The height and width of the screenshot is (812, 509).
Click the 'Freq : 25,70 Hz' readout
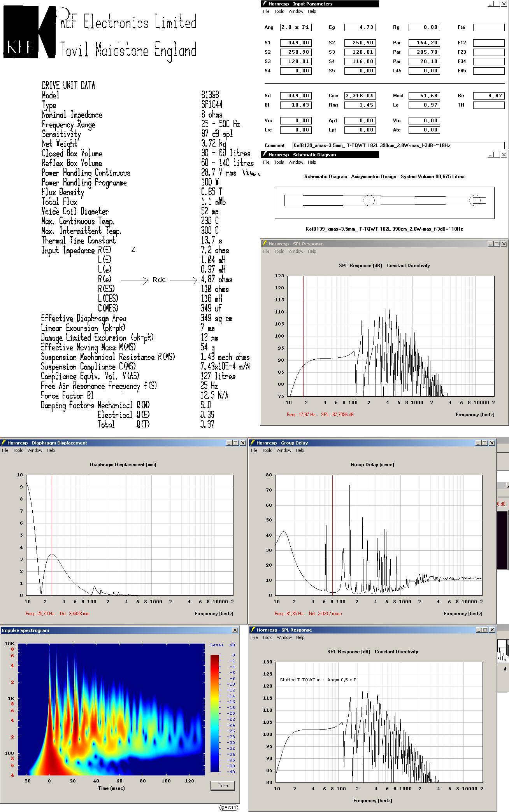(x=40, y=614)
